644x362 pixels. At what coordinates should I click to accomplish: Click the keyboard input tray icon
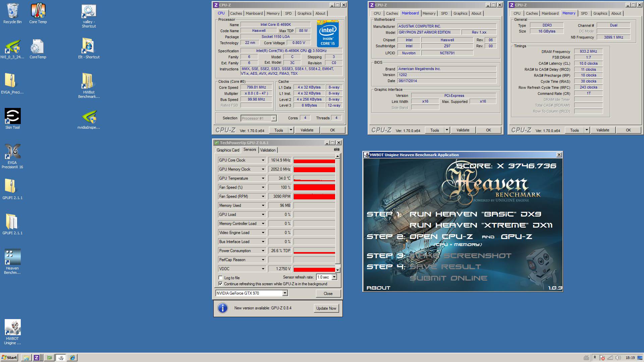coord(586,358)
